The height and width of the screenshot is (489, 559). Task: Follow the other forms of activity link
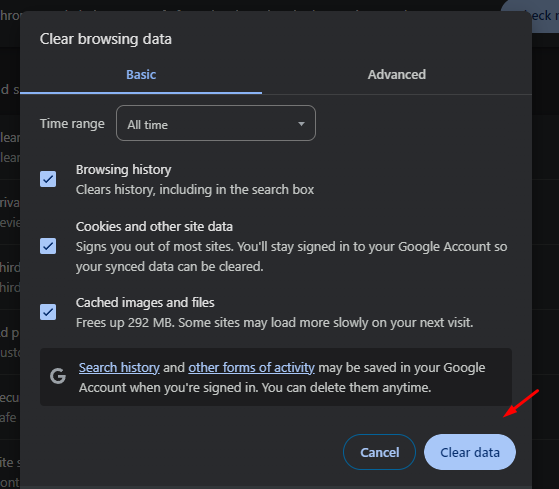(251, 367)
